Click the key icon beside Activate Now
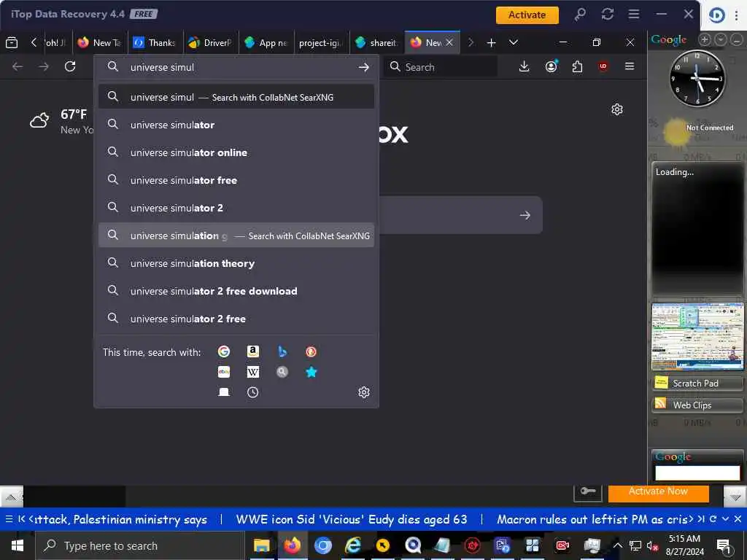This screenshot has width=747, height=560. [x=587, y=491]
